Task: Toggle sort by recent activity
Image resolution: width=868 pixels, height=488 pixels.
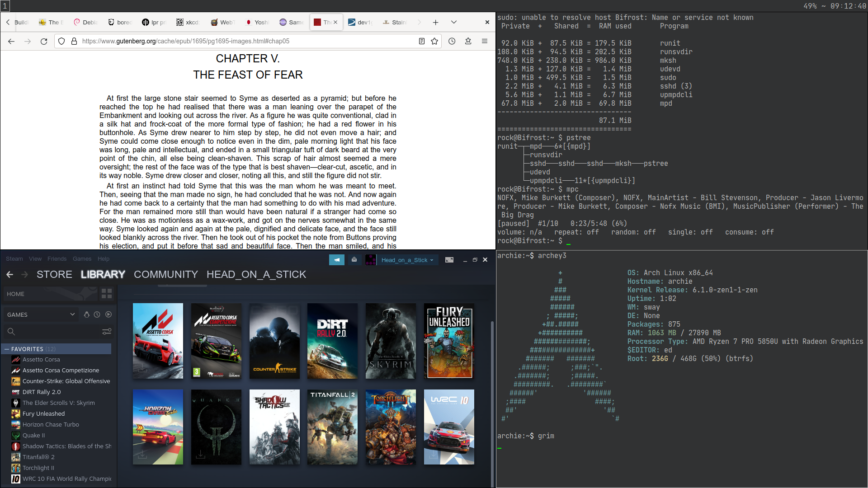Action: click(97, 315)
